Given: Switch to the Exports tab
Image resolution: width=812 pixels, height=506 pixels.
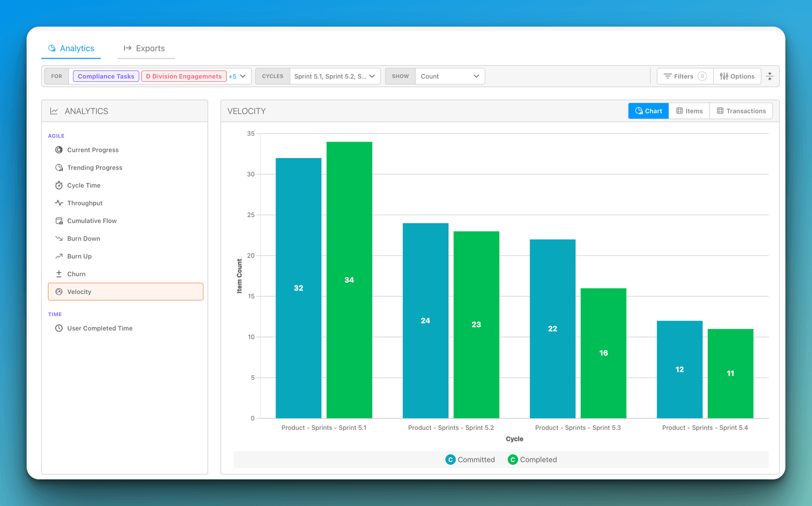Looking at the screenshot, I should click(144, 49).
